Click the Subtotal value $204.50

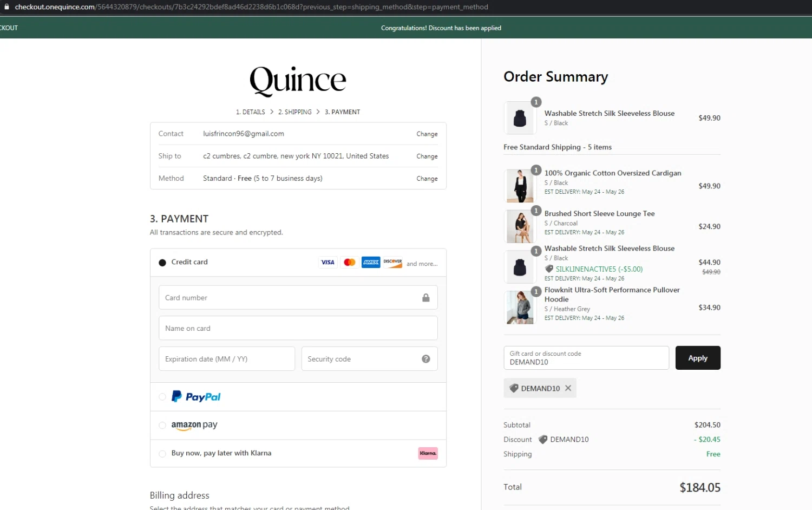[x=707, y=425]
